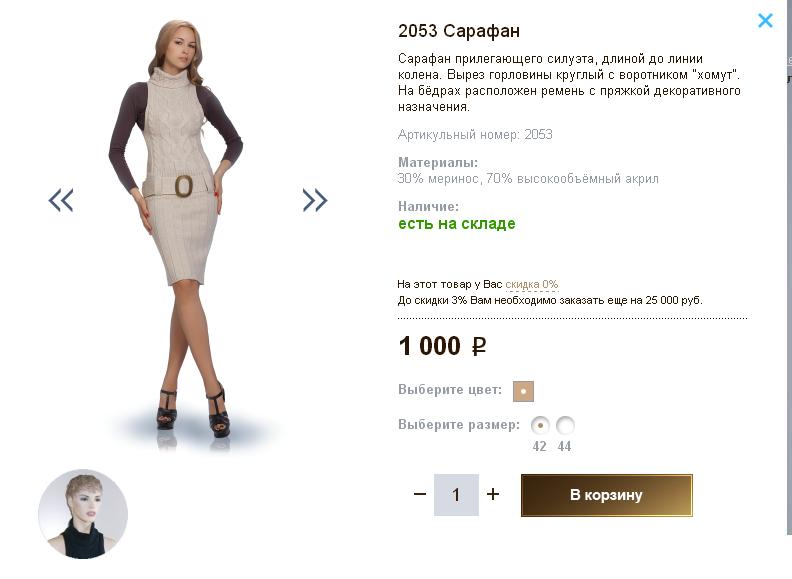Decrease quantity with the minus button
Screen dimensions: 792x579
(420, 494)
